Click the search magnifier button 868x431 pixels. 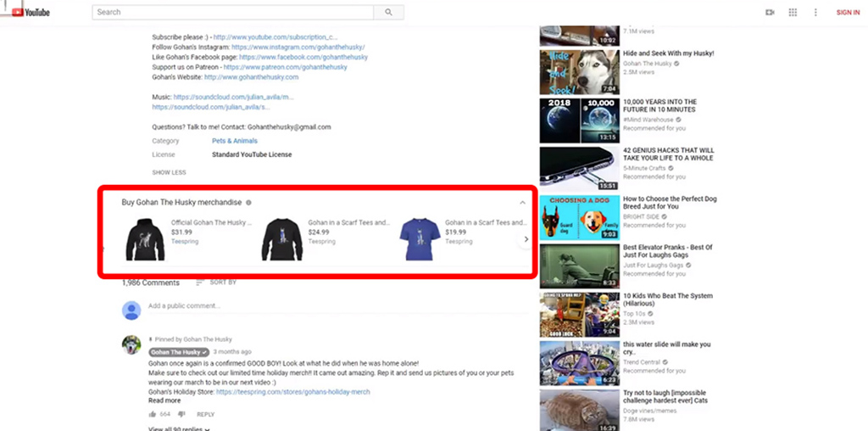tap(388, 12)
